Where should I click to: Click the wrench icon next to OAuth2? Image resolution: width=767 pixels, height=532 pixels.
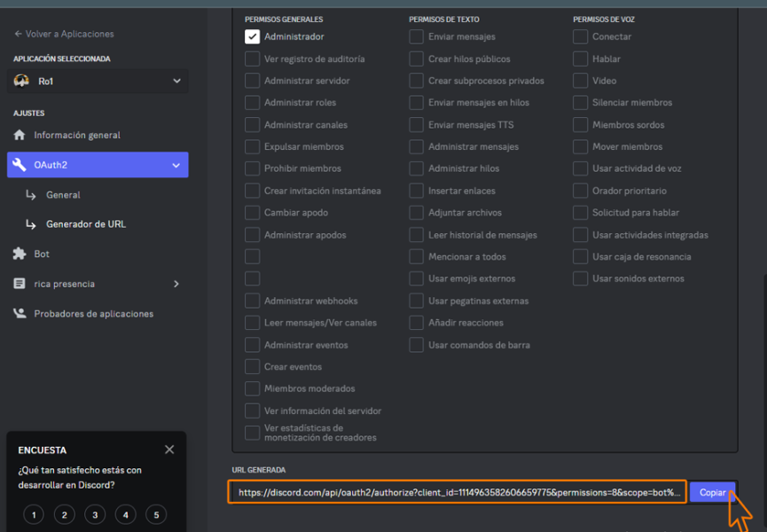coord(20,165)
